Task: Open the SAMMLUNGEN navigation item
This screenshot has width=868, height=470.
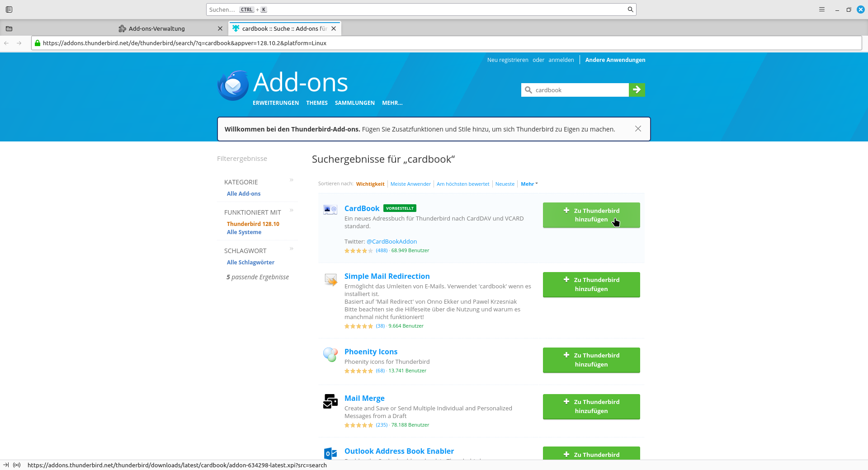Action: click(x=355, y=103)
